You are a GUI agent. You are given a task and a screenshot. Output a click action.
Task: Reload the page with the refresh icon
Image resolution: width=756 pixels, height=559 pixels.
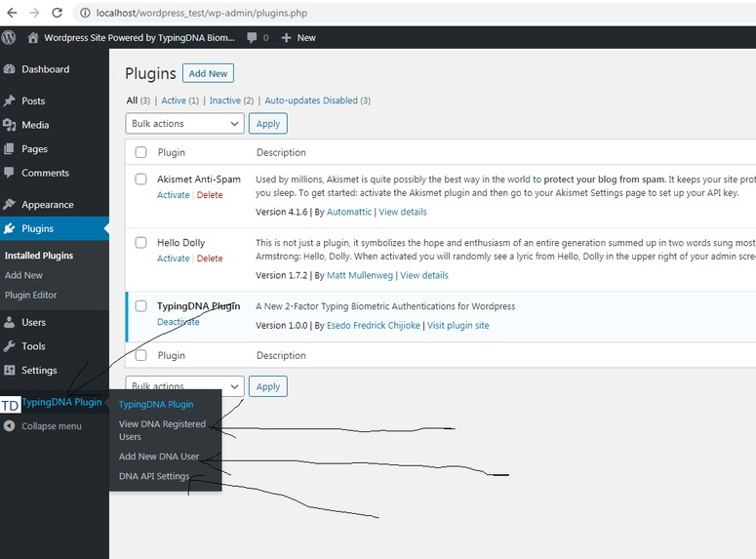pyautogui.click(x=57, y=13)
